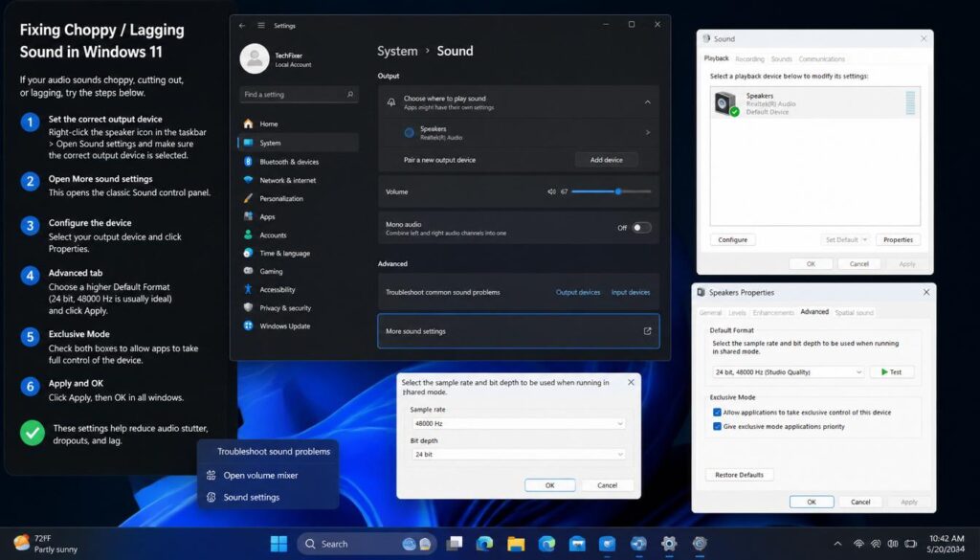Open Task View from the taskbar
This screenshot has width=980, height=560.
(x=455, y=544)
